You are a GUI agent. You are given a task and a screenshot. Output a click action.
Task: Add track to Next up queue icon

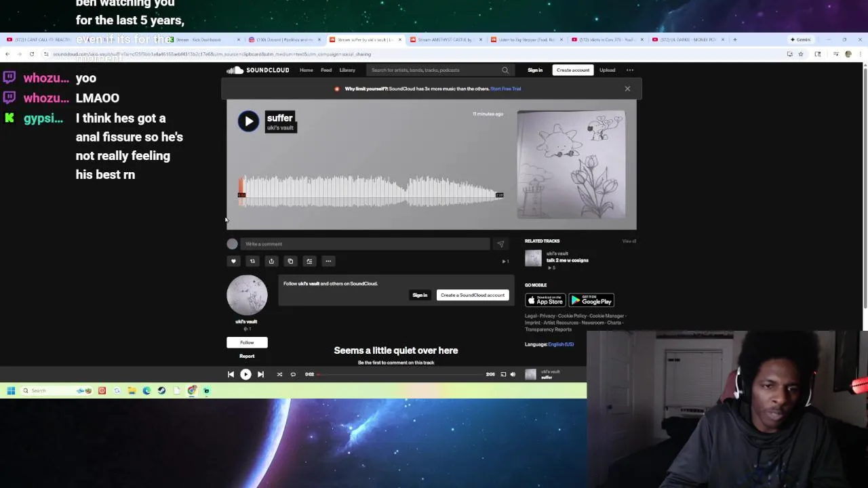click(309, 261)
